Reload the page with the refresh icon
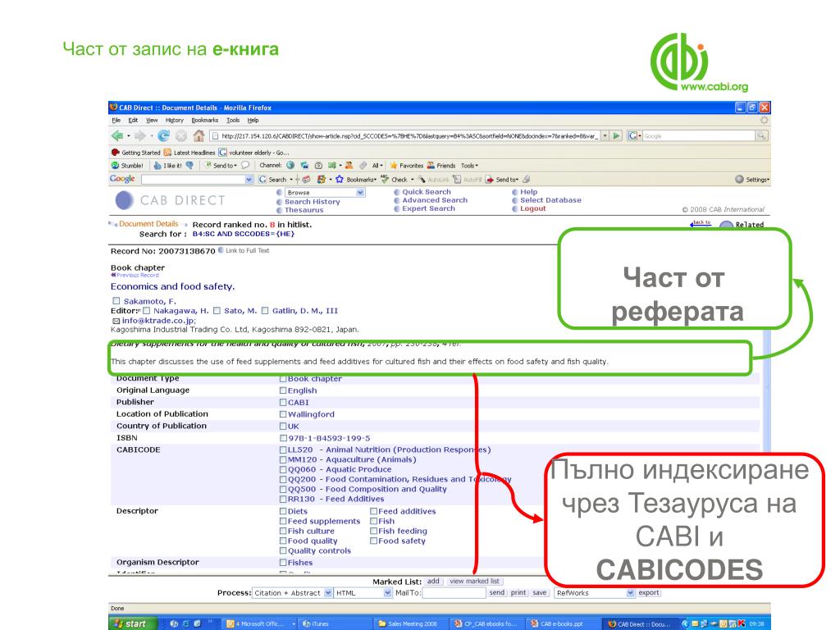This screenshot has width=840, height=630. pyautogui.click(x=163, y=136)
